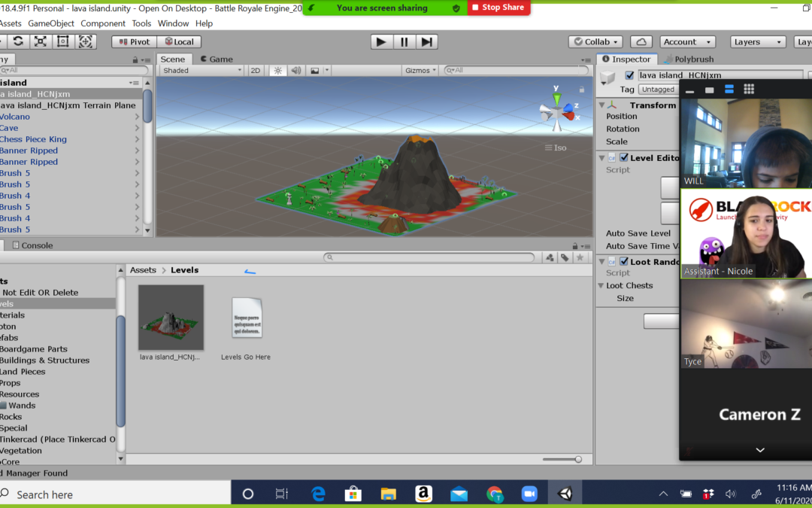812x508 pixels.
Task: Select the combined Transform tool
Action: coord(86,41)
